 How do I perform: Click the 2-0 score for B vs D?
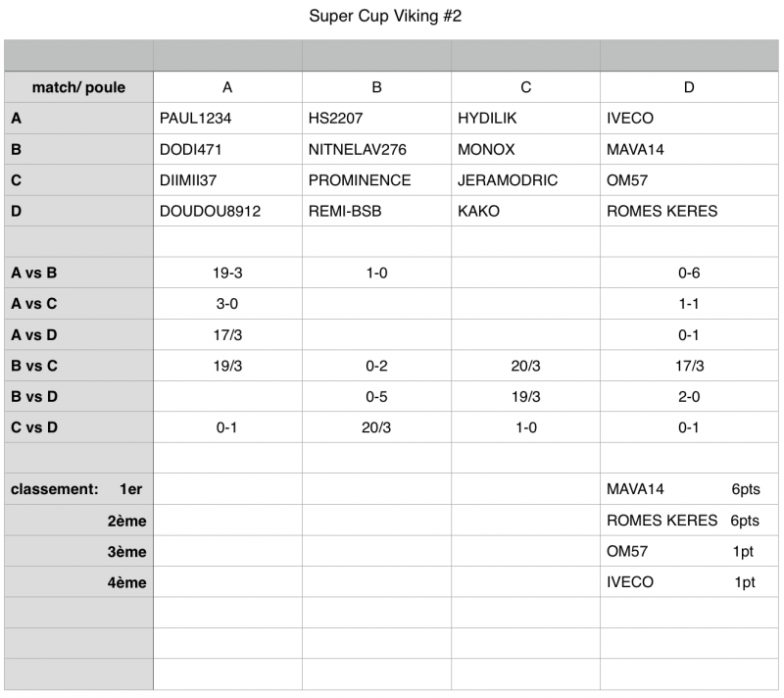(689, 396)
